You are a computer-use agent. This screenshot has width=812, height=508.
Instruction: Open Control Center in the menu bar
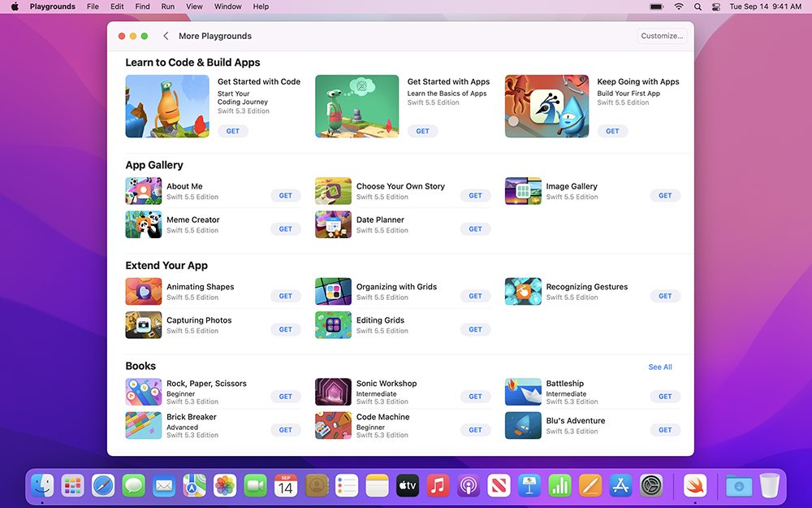click(x=716, y=7)
